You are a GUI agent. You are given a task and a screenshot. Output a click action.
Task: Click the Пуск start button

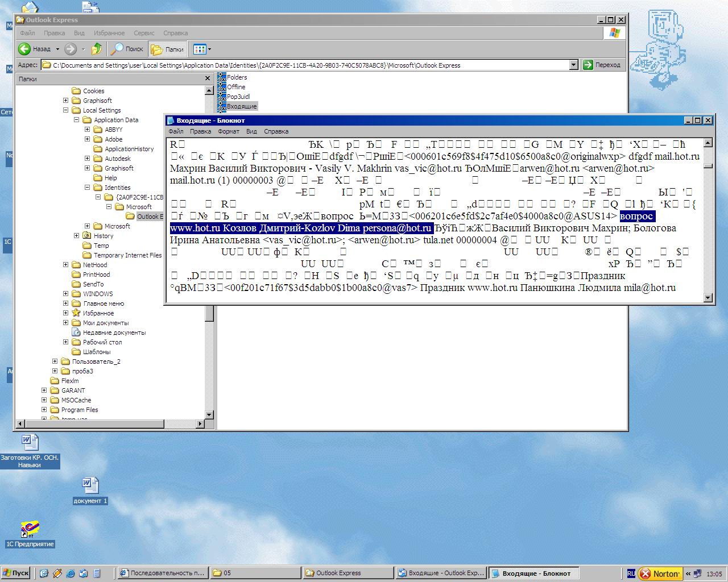click(x=16, y=573)
